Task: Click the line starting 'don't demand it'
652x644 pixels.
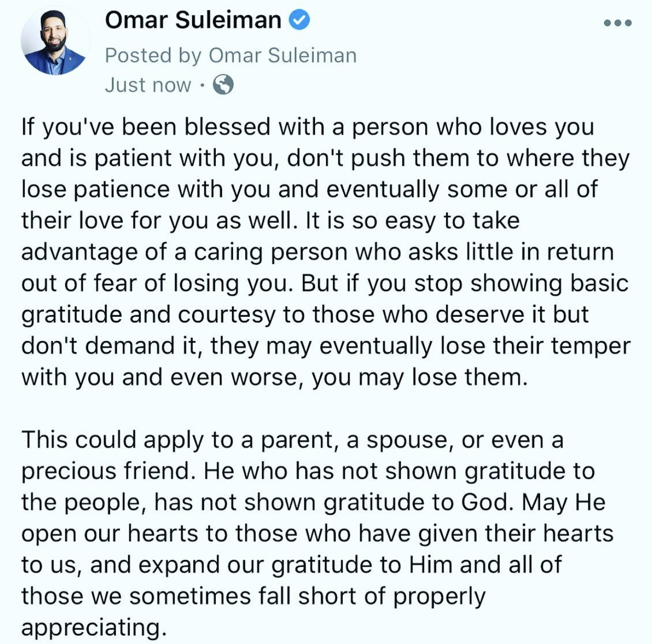Action: click(x=326, y=346)
